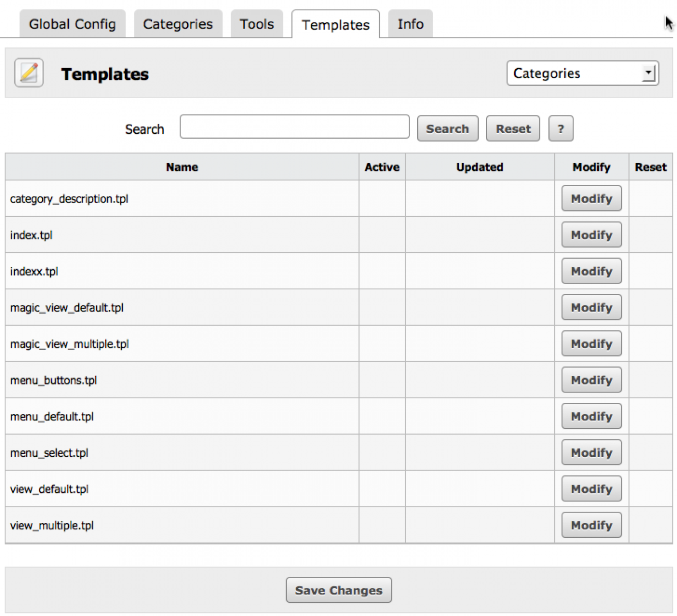This screenshot has height=616, width=677.
Task: Modify the magic_view_default.tpl template
Action: pyautogui.click(x=591, y=308)
